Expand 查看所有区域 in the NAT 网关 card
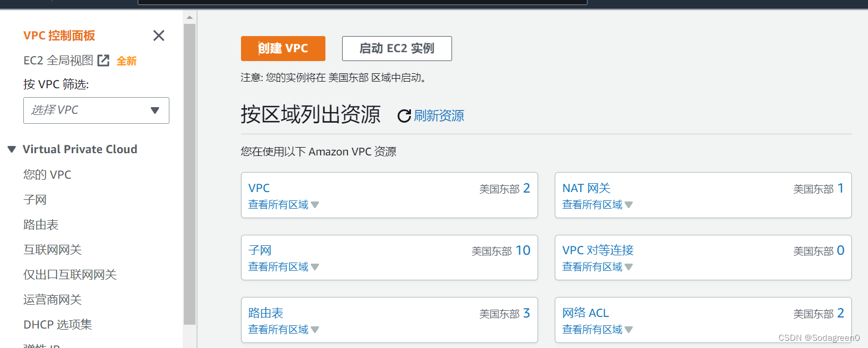Viewport: 868px width, 348px height. click(598, 205)
